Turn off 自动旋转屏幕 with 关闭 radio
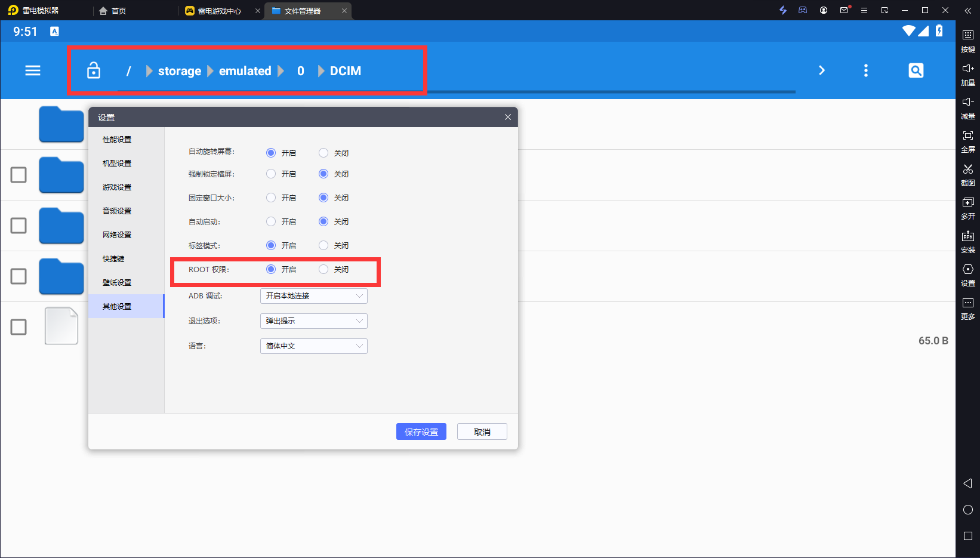This screenshot has height=558, width=980. [323, 153]
